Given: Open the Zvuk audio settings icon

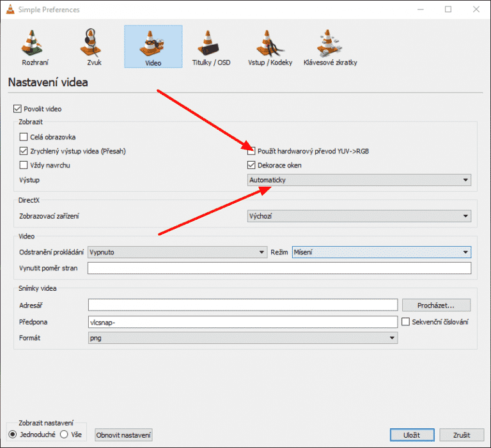Looking at the screenshot, I should click(93, 46).
